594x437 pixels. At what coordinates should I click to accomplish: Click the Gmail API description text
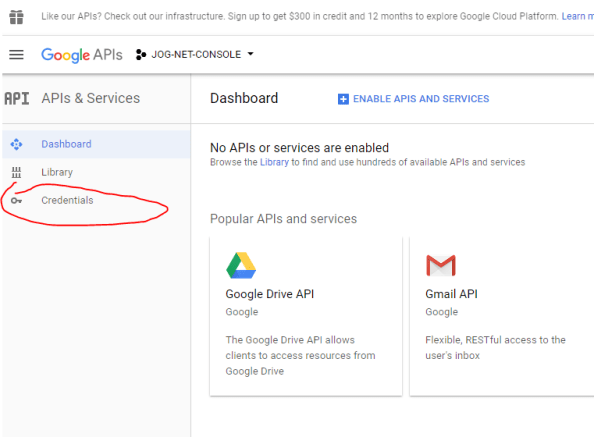point(495,348)
